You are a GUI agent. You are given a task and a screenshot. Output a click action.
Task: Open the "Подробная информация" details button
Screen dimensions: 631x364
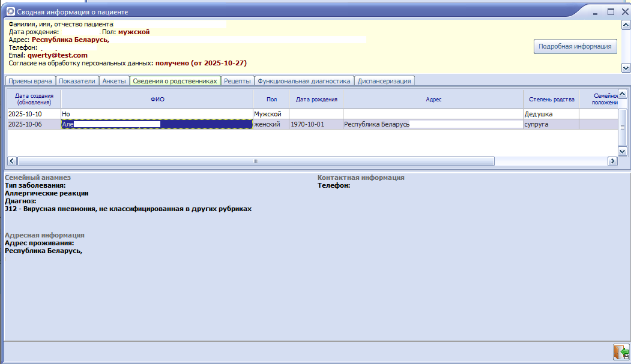pos(575,46)
